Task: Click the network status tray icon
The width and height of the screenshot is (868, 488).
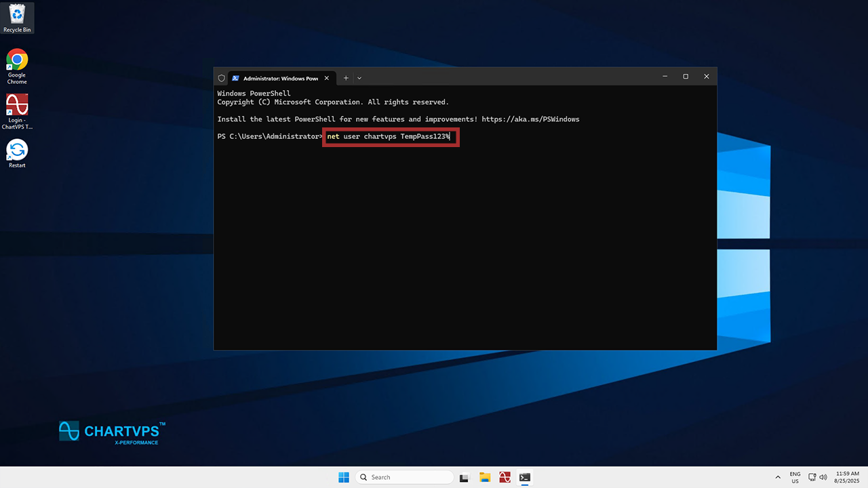Action: (x=812, y=477)
